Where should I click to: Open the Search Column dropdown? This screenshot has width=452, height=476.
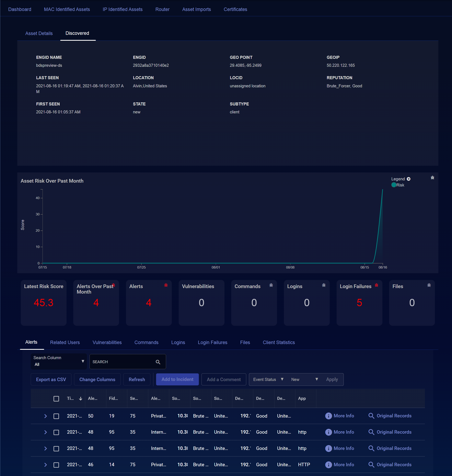[59, 361]
